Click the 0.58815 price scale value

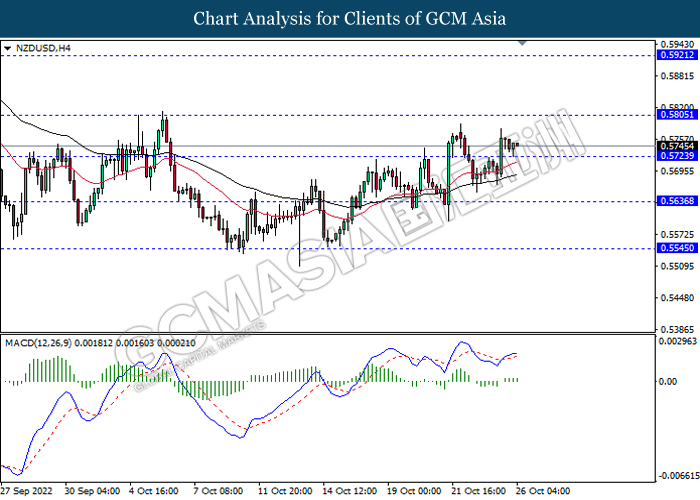pos(677,76)
